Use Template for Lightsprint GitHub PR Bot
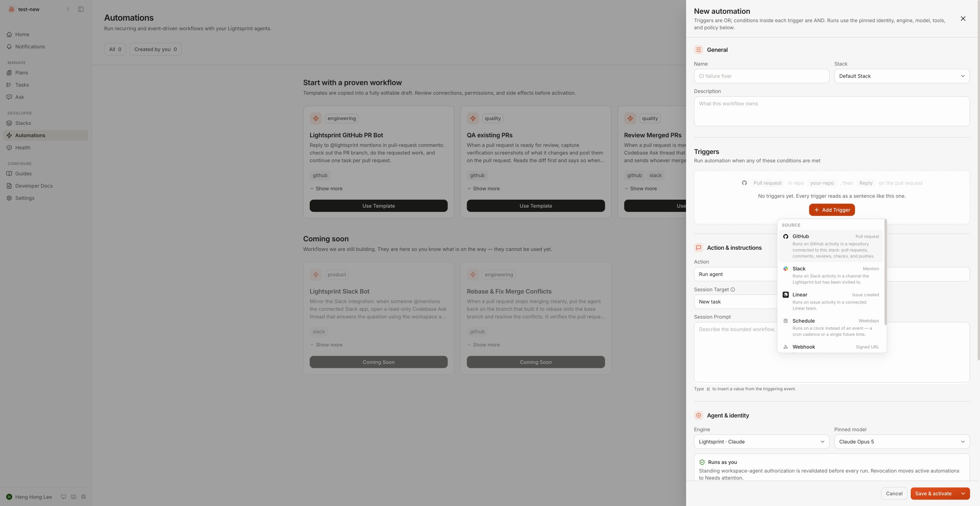The height and width of the screenshot is (506, 980). (379, 206)
